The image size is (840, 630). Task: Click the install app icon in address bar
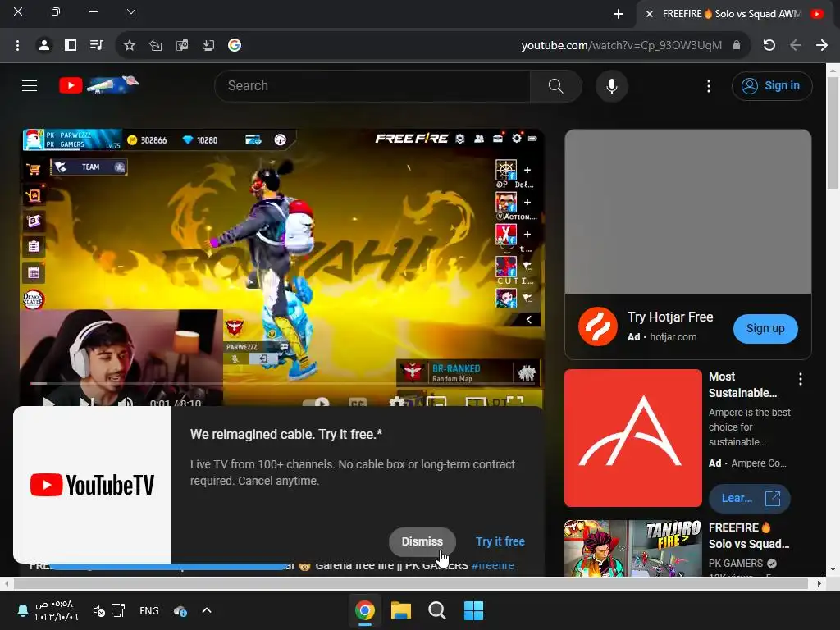point(208,46)
